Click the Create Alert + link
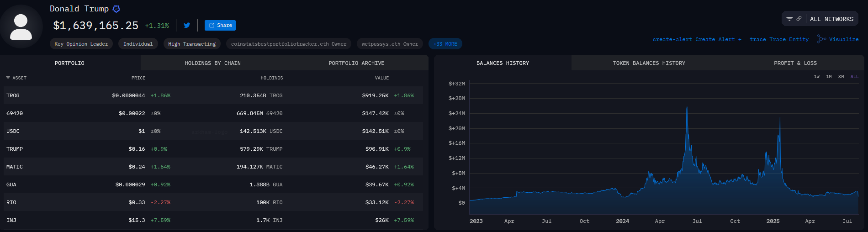 tap(697, 39)
